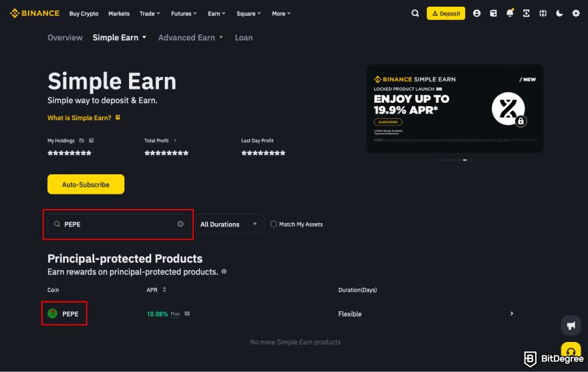
Task: Click the Coin column header
Action: coord(53,290)
